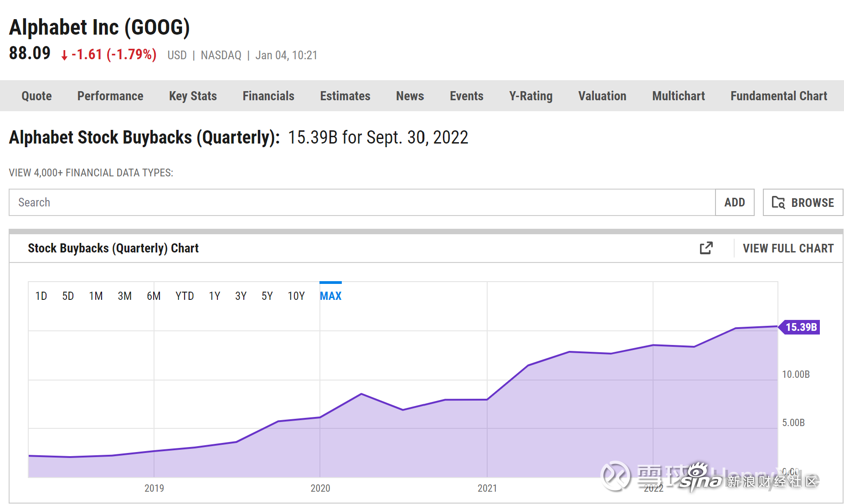Image resolution: width=844 pixels, height=504 pixels.
Task: Open chart in new window icon
Action: pos(706,248)
